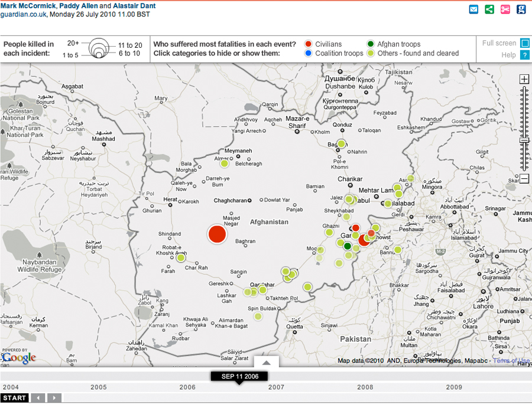Click the Pakistan country label
The height and width of the screenshot is (408, 532).
click(x=356, y=339)
